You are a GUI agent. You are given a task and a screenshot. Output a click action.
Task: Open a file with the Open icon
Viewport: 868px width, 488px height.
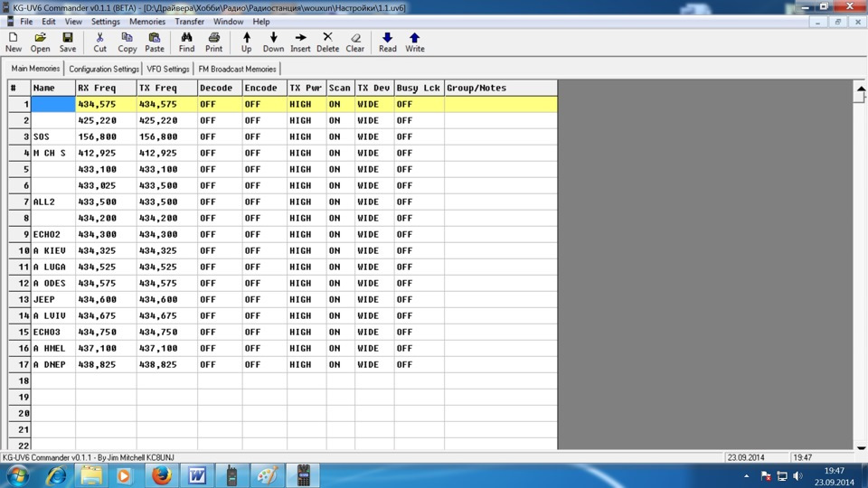[x=40, y=42]
